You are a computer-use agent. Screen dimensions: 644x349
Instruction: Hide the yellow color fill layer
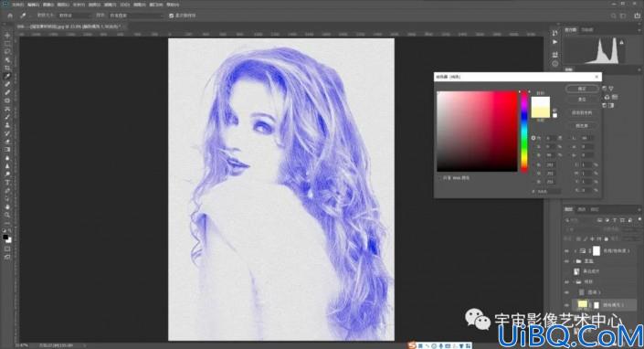(x=567, y=304)
